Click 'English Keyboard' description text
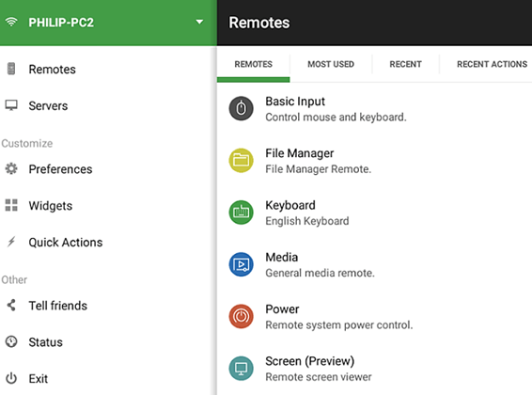Image resolution: width=532 pixels, height=395 pixels. tap(307, 221)
